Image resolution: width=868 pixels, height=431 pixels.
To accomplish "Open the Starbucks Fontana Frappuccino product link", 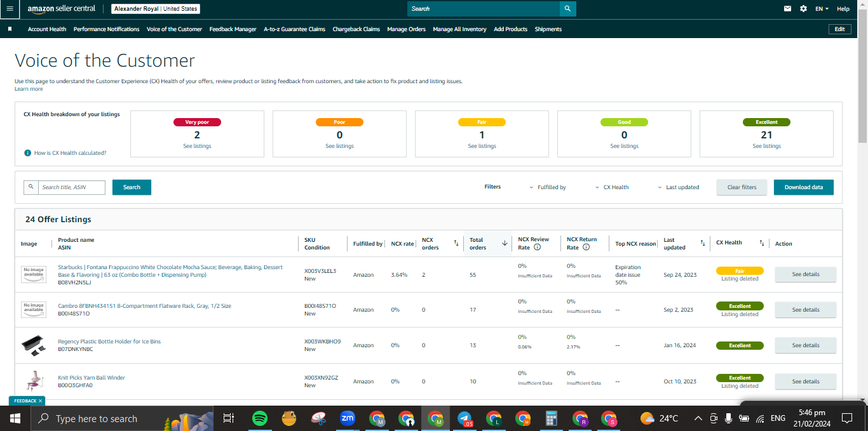I will [x=170, y=271].
